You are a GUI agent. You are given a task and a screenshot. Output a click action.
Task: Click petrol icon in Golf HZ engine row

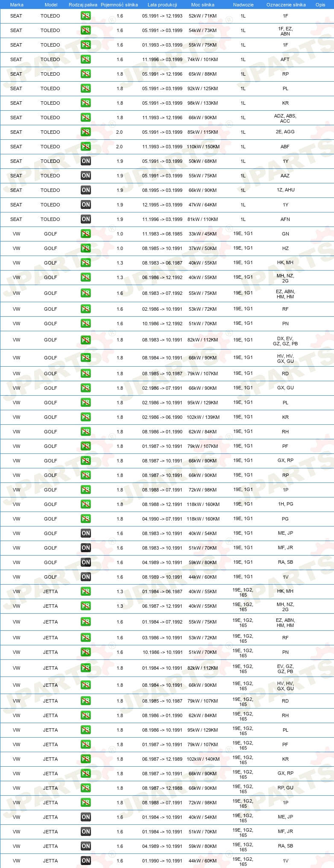(85, 248)
